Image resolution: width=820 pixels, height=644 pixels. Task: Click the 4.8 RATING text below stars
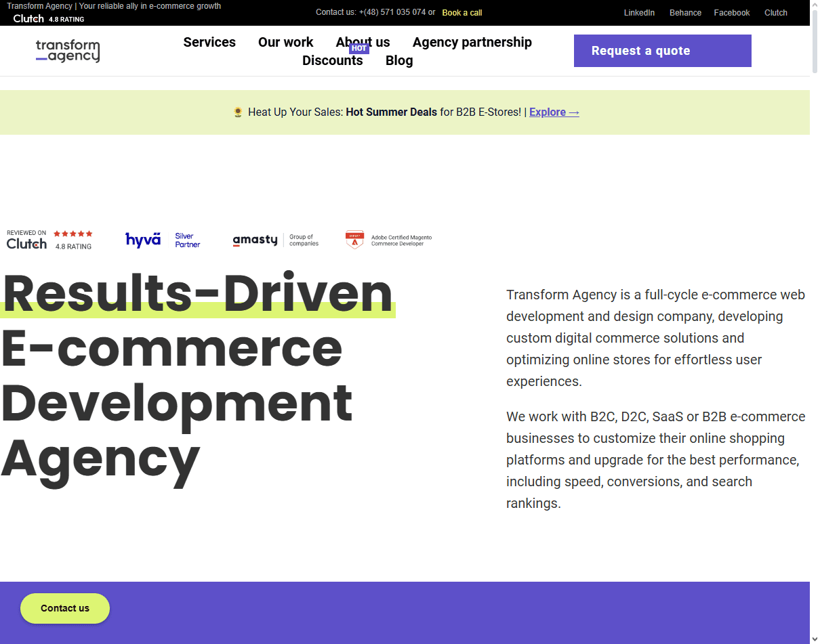(x=73, y=246)
